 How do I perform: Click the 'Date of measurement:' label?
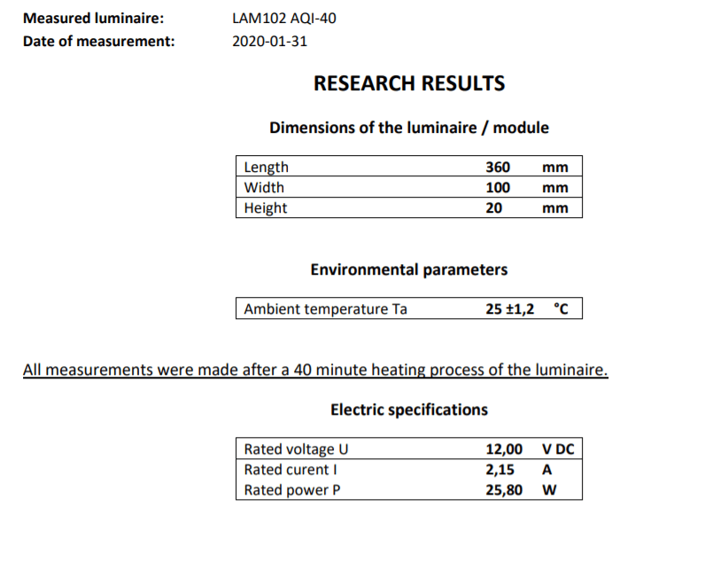point(98,41)
